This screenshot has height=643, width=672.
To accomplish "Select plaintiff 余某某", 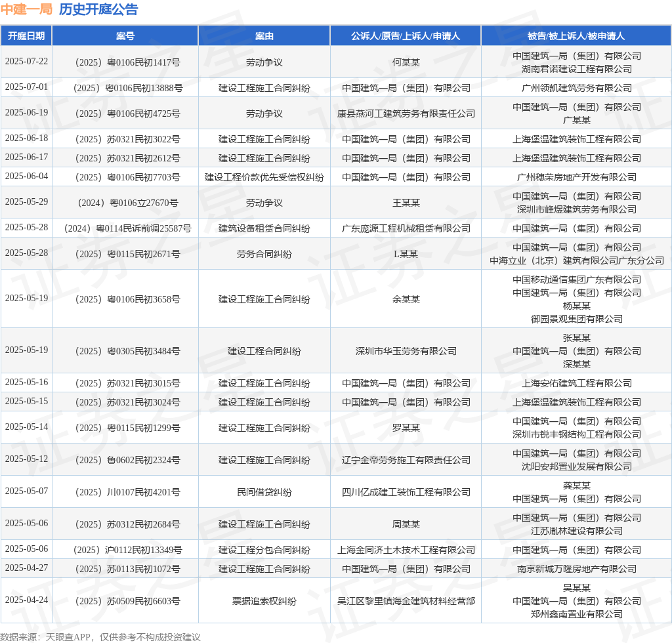I will click(406, 299).
